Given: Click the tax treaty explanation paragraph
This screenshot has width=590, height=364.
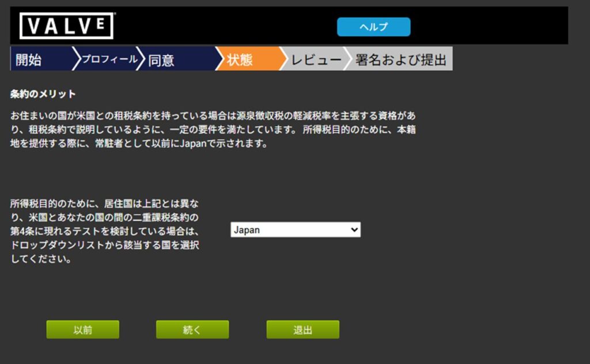Looking at the screenshot, I should pos(213,129).
